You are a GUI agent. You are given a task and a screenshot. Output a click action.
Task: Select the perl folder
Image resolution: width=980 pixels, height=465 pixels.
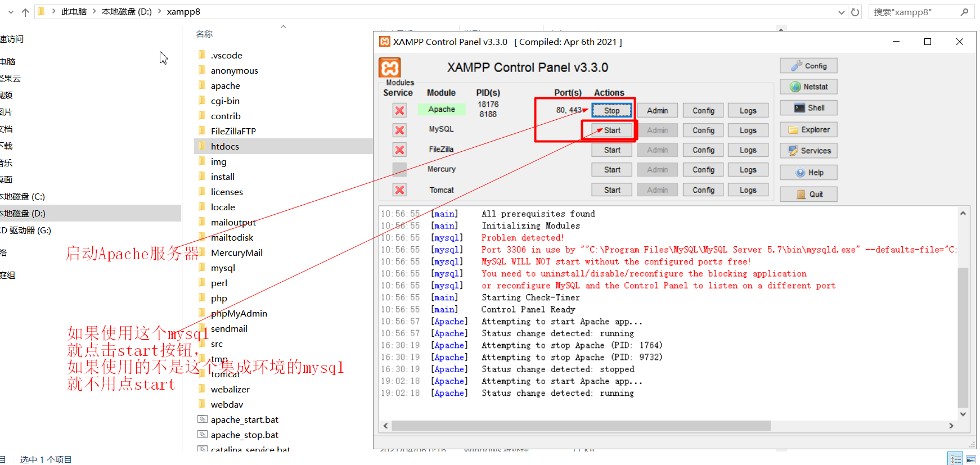pos(219,283)
